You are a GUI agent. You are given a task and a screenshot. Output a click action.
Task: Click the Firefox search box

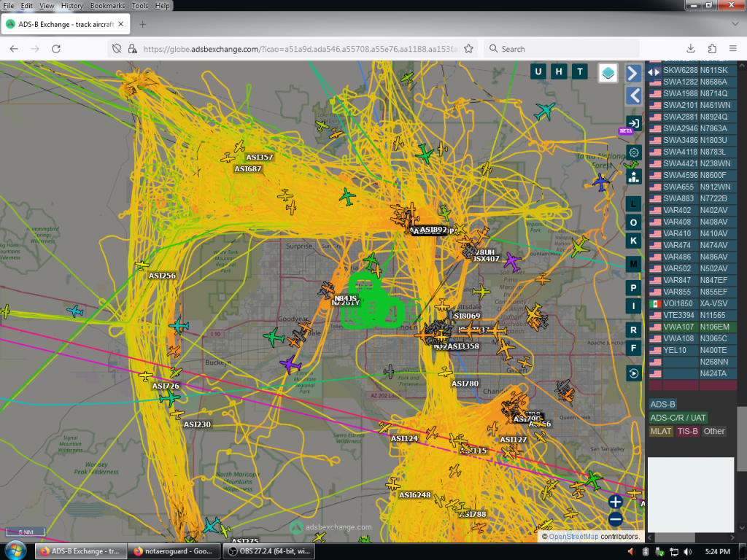click(561, 49)
